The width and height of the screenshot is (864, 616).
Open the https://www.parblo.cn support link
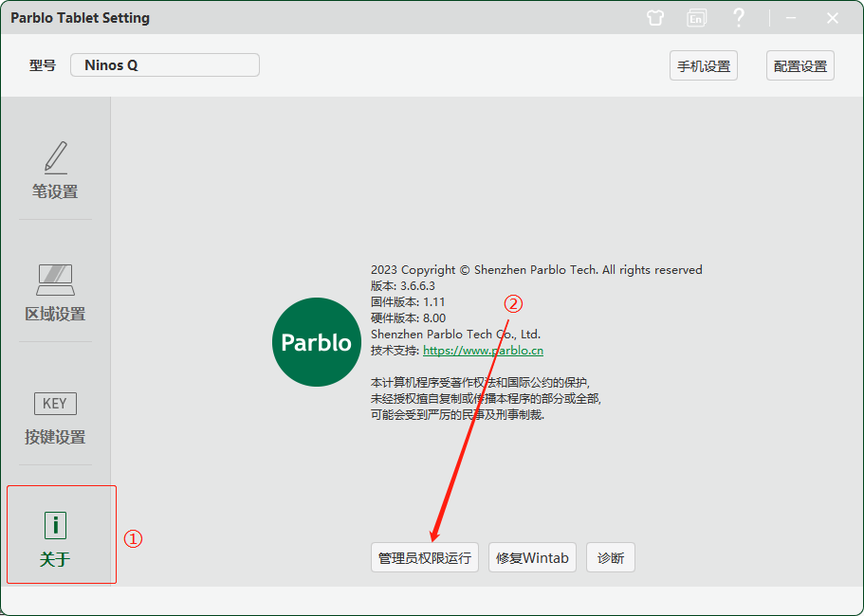click(x=484, y=350)
